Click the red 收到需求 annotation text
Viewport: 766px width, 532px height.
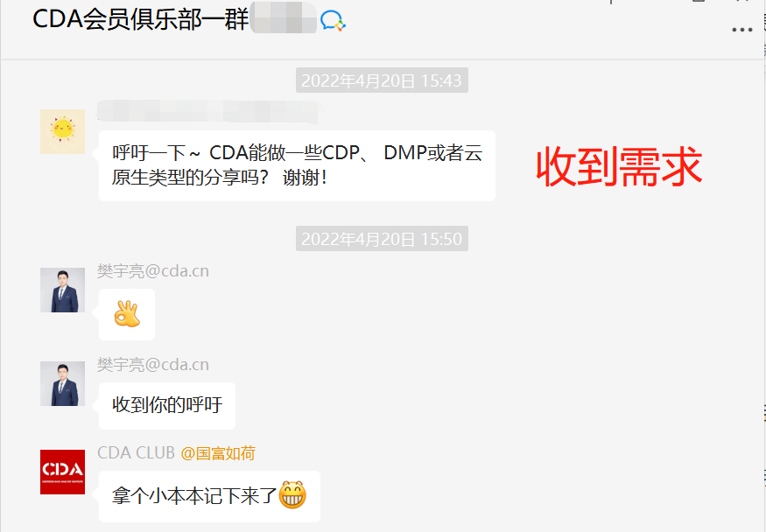pyautogui.click(x=620, y=167)
